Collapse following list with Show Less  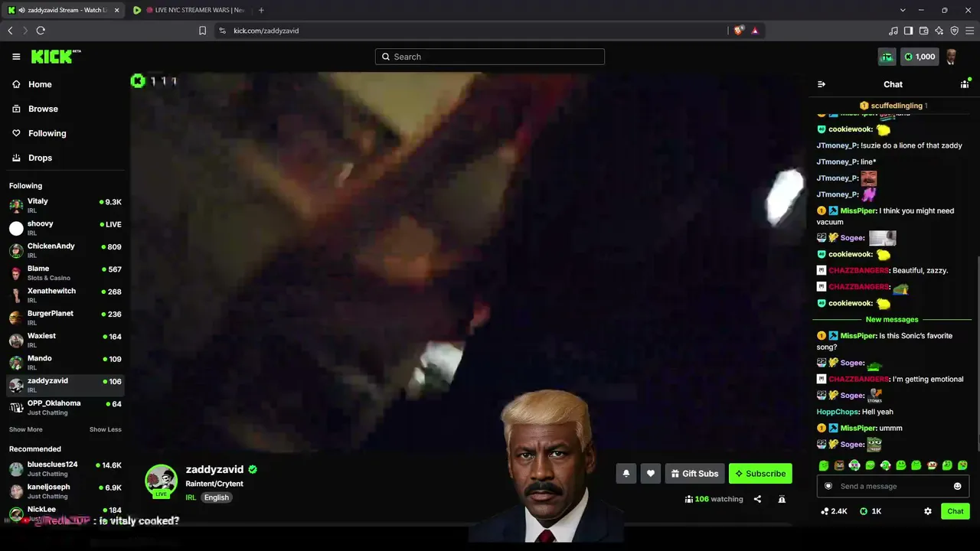pyautogui.click(x=106, y=429)
